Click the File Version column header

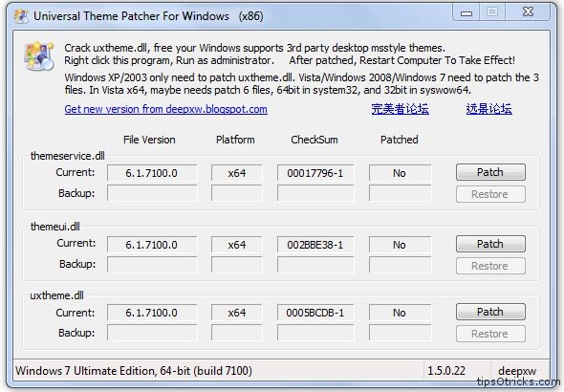tap(149, 140)
